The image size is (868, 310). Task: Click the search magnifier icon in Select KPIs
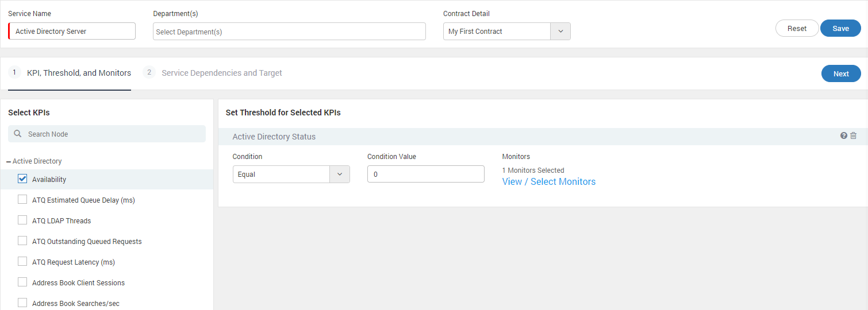pos(18,134)
